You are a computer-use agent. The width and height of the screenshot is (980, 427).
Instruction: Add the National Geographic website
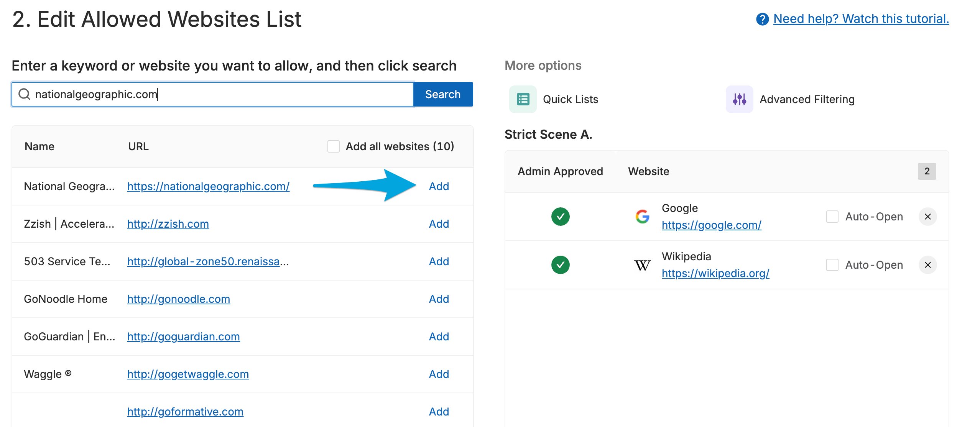pyautogui.click(x=439, y=186)
